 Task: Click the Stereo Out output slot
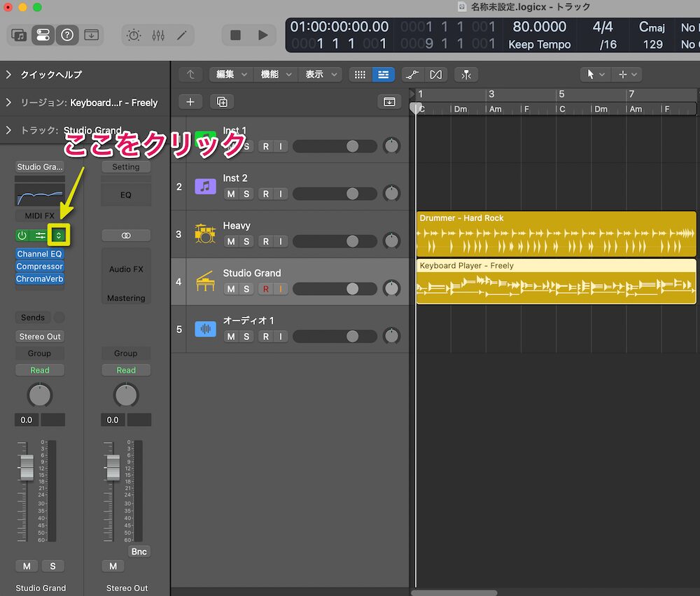click(40, 336)
